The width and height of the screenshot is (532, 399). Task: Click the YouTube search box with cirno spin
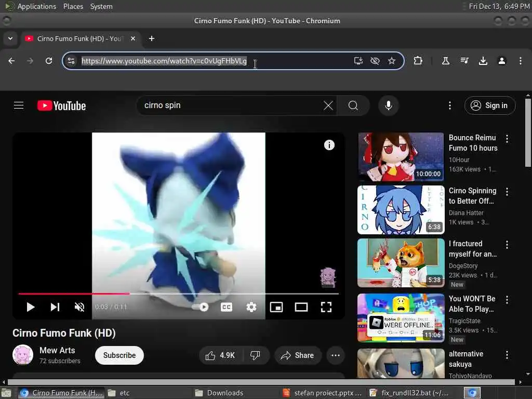pyautogui.click(x=231, y=105)
